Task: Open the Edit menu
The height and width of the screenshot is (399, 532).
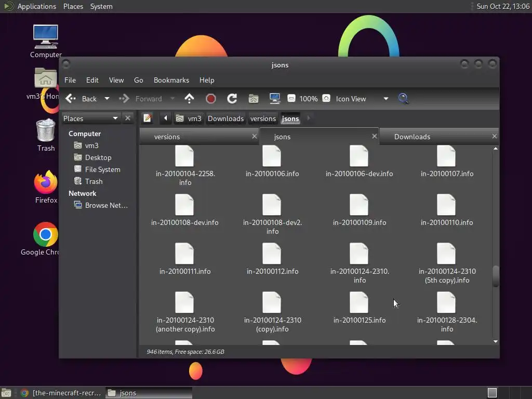Action: click(x=92, y=80)
